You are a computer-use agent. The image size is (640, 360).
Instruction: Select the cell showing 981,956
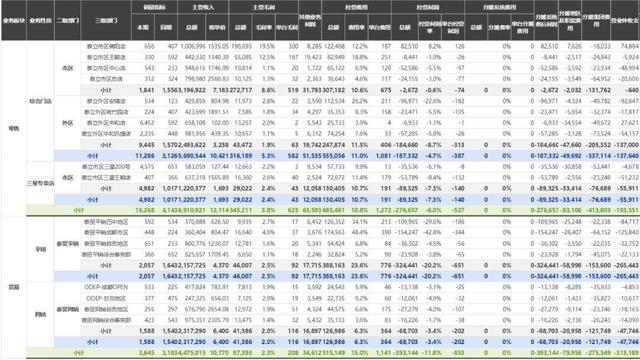[x=195, y=133]
